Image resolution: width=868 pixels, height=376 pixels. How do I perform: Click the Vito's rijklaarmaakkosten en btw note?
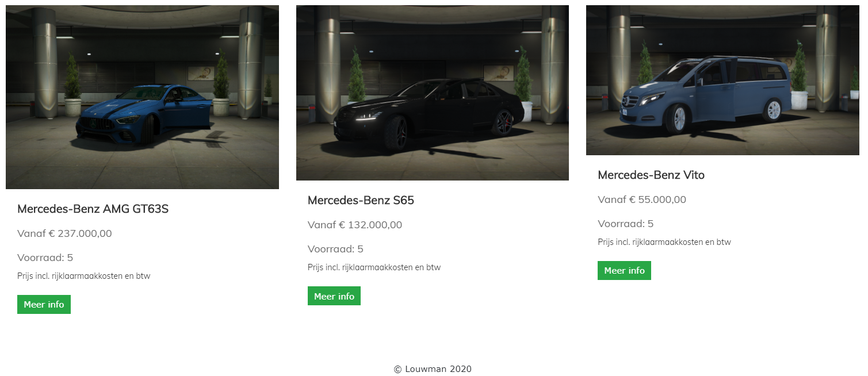point(664,242)
